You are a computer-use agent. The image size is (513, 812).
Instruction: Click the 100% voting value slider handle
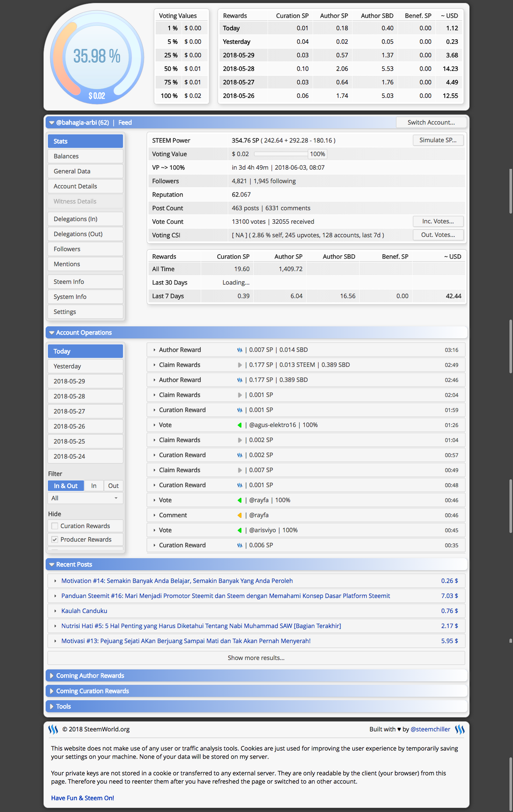(317, 154)
